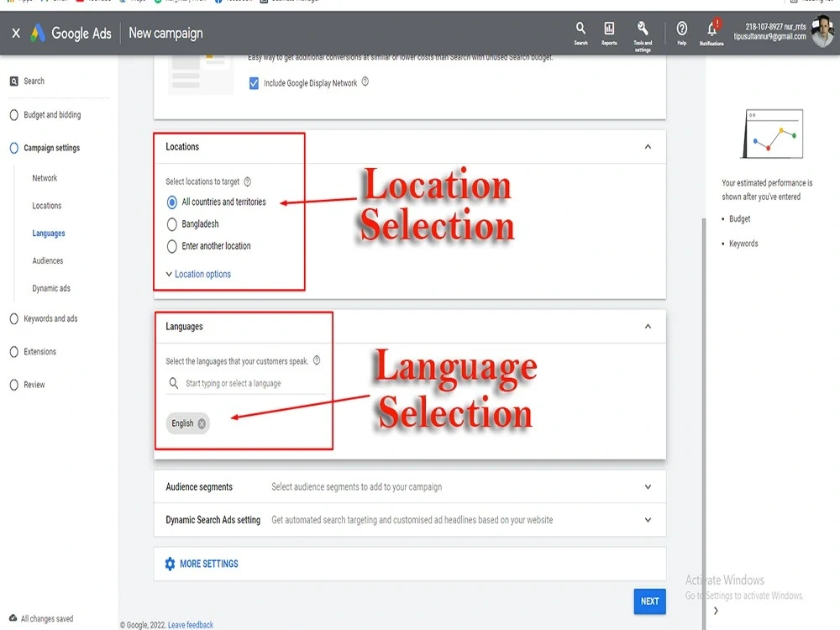The width and height of the screenshot is (840, 630).
Task: Click the estimated performance chart thumbnail
Action: coord(773,134)
